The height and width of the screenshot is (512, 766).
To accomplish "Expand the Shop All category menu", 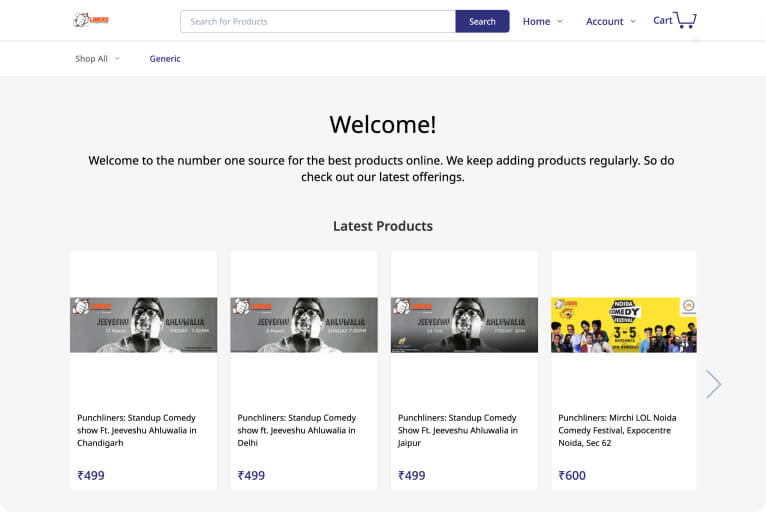I will 97,59.
